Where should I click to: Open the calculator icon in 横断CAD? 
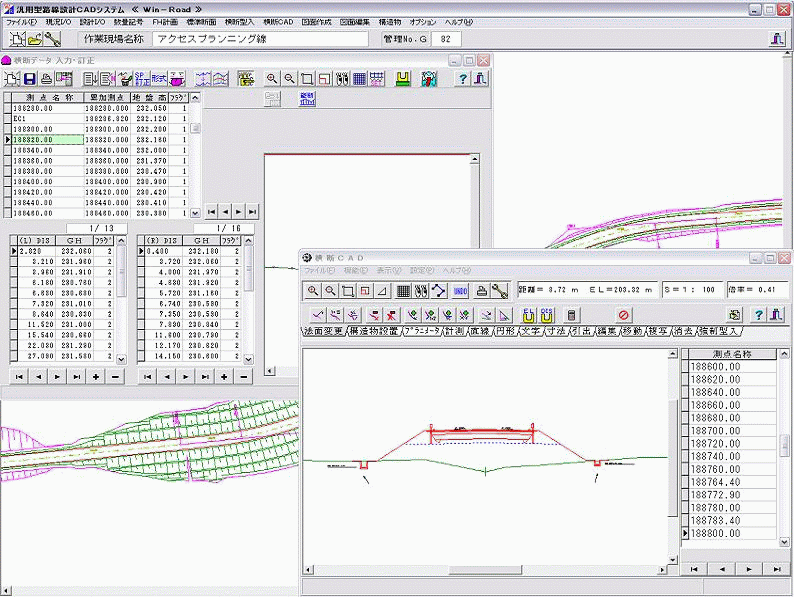tap(571, 315)
